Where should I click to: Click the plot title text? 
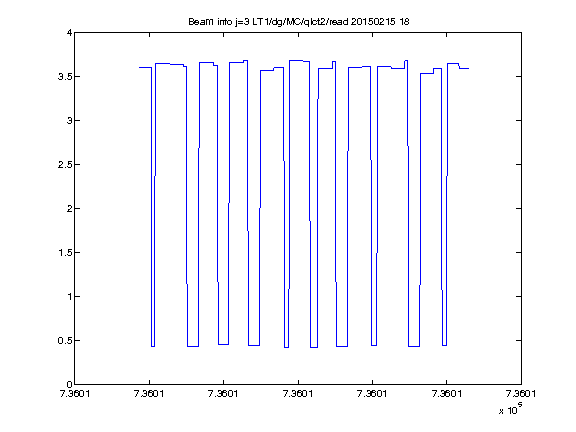click(x=299, y=22)
